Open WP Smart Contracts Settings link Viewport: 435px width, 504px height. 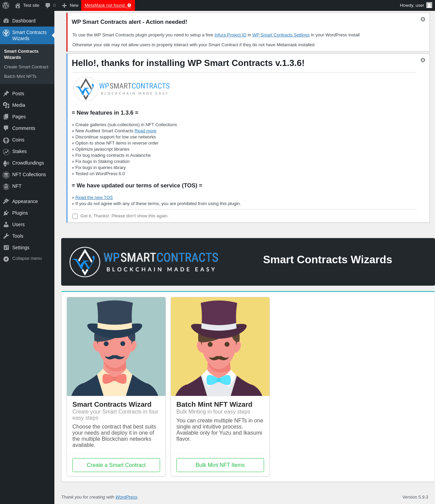pos(281,35)
